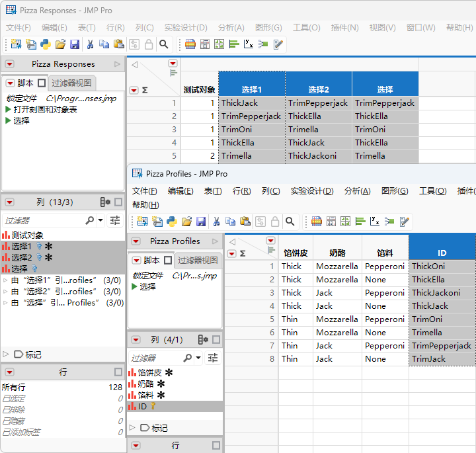Toggle the 脚本 checkbox in Pizza Profiles panel

(168, 260)
